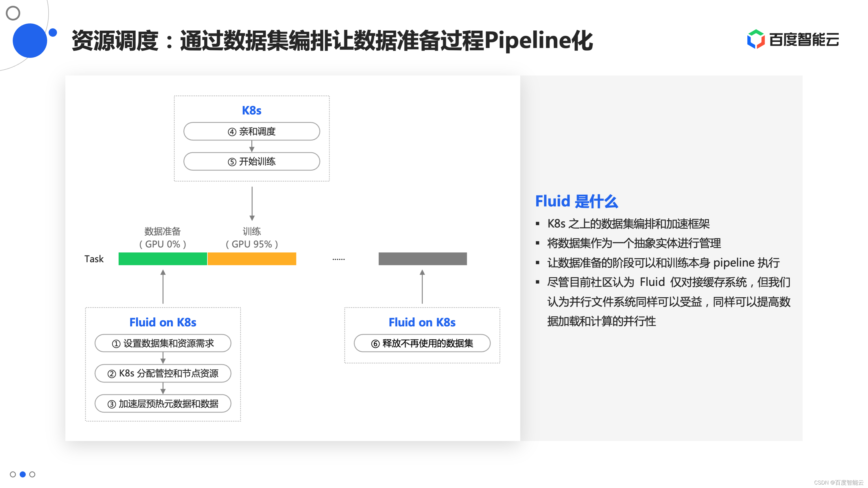The width and height of the screenshot is (868, 488).
Task: Select the filled blue slide indicator dot
Action: click(x=23, y=474)
